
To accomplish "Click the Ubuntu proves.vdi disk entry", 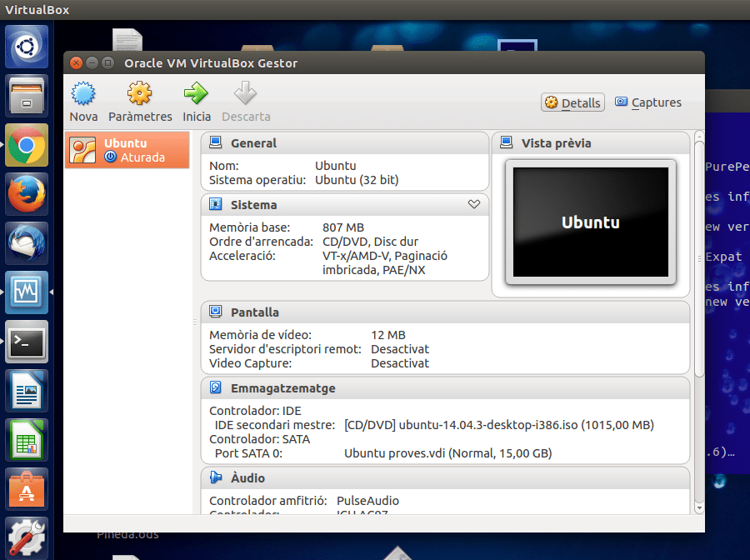I will click(x=447, y=453).
